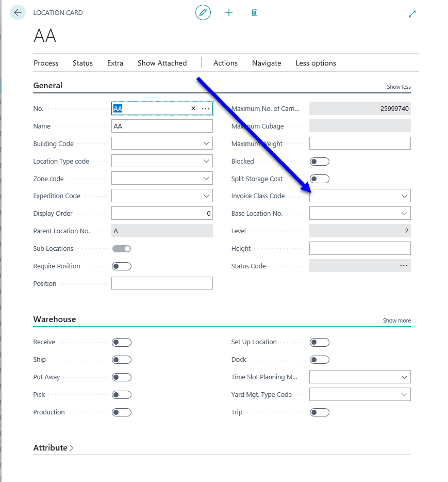Turn on the Pick switch
The height and width of the screenshot is (482, 448).
click(x=122, y=395)
